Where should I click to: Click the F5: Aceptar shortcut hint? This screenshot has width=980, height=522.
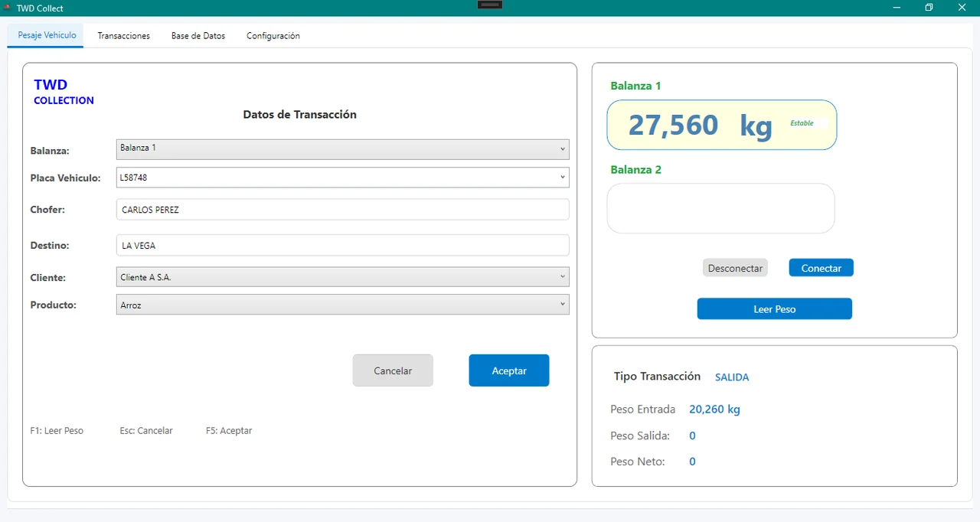pyautogui.click(x=229, y=431)
